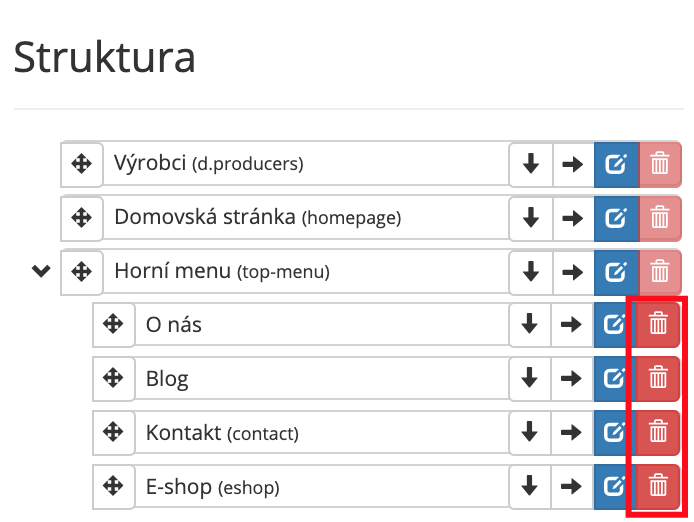Click the Výrobci (d.producers) row label
Screen dimensions: 694x522
coord(208,163)
